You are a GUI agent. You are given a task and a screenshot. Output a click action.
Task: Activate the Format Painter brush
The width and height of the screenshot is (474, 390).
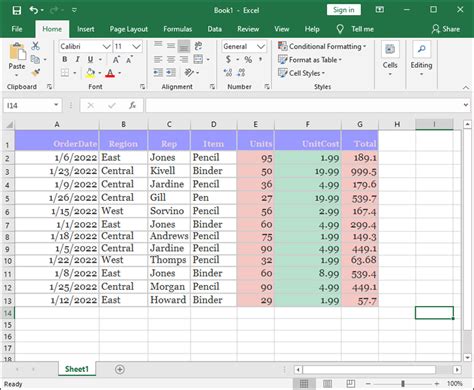(36, 72)
